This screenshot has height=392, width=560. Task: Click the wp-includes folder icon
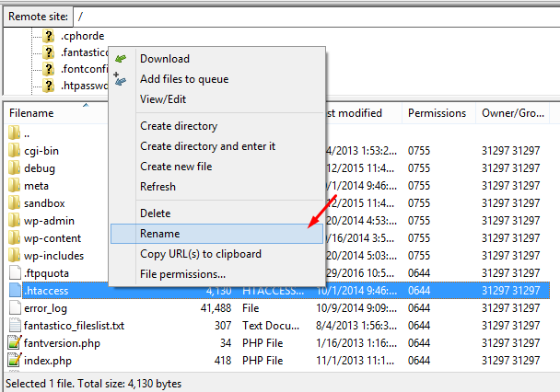click(15, 255)
